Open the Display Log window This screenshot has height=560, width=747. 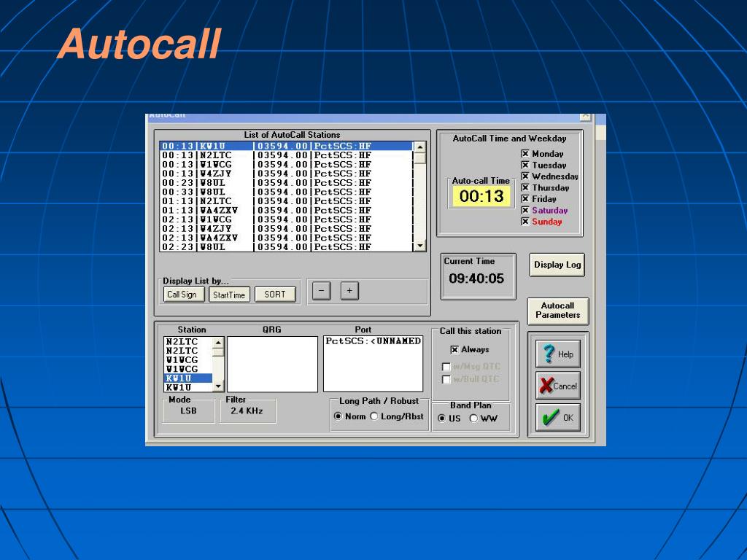click(557, 265)
